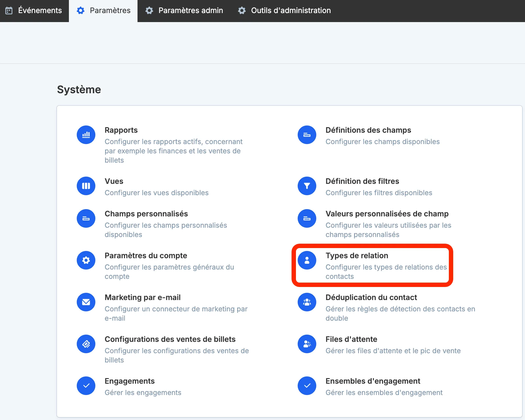
Task: Click 'Gérer les engagements' description text
Action: (x=143, y=393)
